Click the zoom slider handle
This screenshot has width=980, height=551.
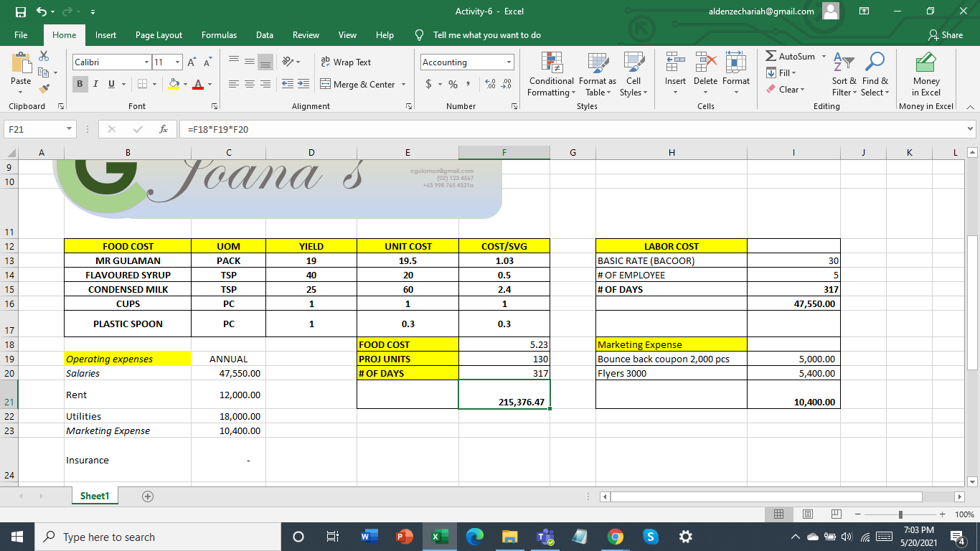click(900, 514)
